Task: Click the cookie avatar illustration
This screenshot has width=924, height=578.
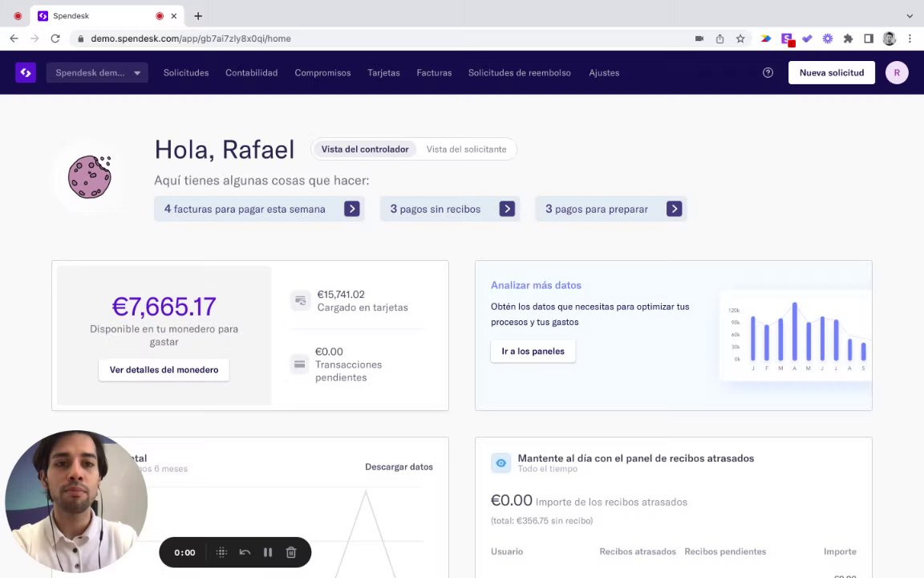Action: point(90,177)
